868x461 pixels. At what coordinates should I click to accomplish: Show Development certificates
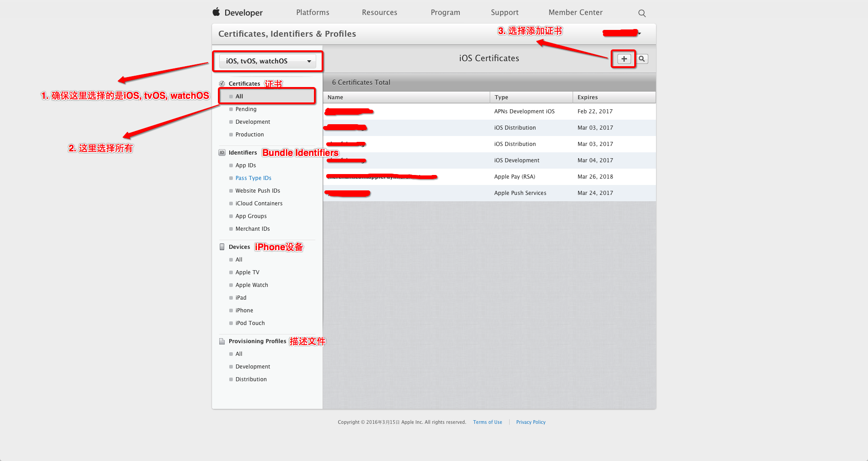pos(253,122)
